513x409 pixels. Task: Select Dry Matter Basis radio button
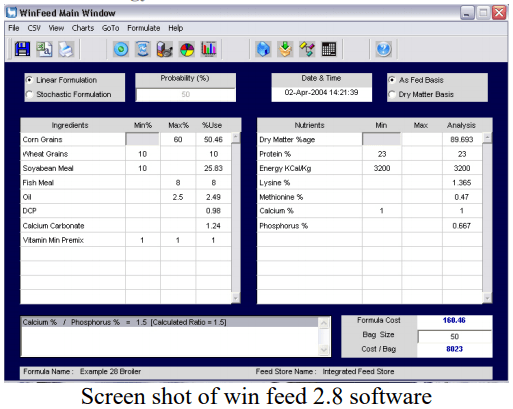coord(392,94)
